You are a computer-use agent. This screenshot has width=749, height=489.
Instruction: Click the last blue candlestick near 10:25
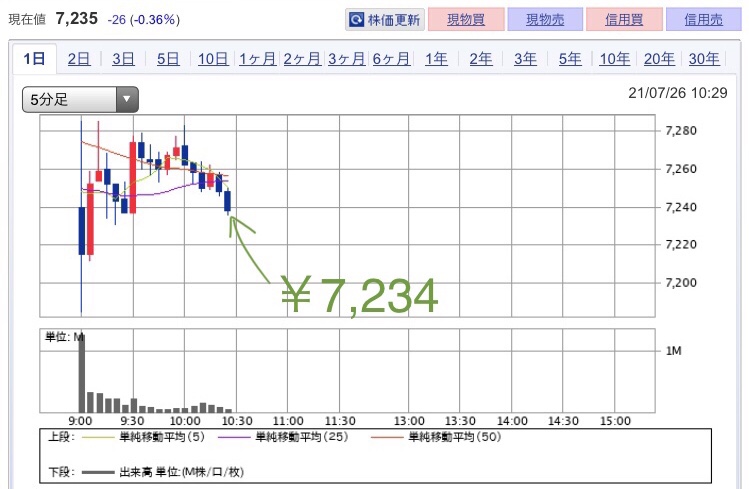[227, 201]
